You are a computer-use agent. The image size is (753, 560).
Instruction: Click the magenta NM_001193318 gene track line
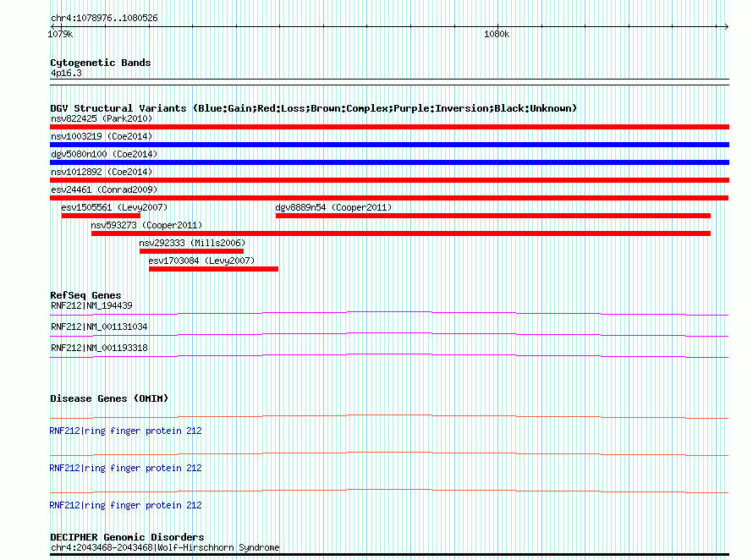(x=389, y=355)
